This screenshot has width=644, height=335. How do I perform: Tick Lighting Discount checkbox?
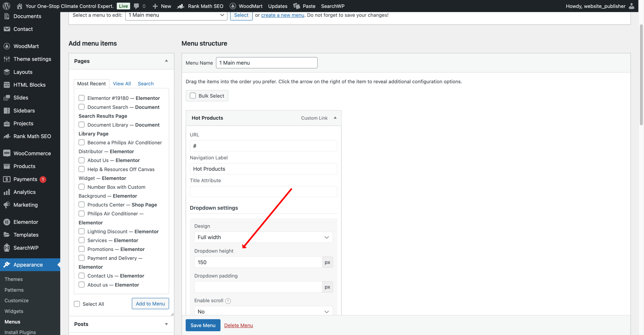coord(82,231)
